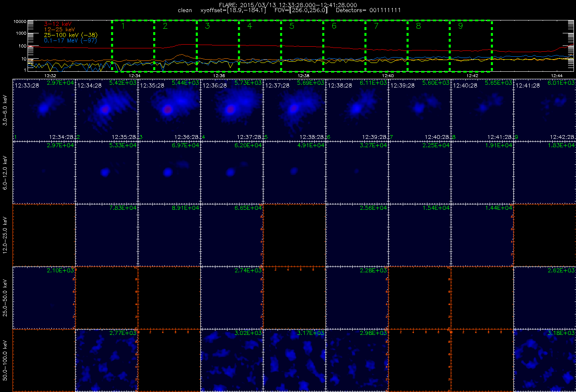Click the 25.0-50.0 keV row label

[x=5, y=298]
